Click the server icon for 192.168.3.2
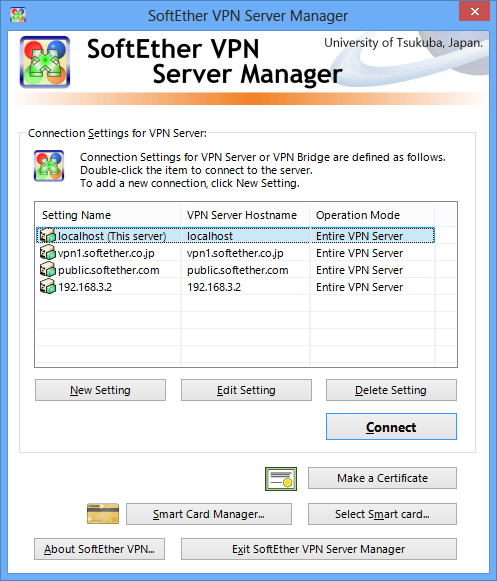This screenshot has width=497, height=581. click(x=47, y=287)
